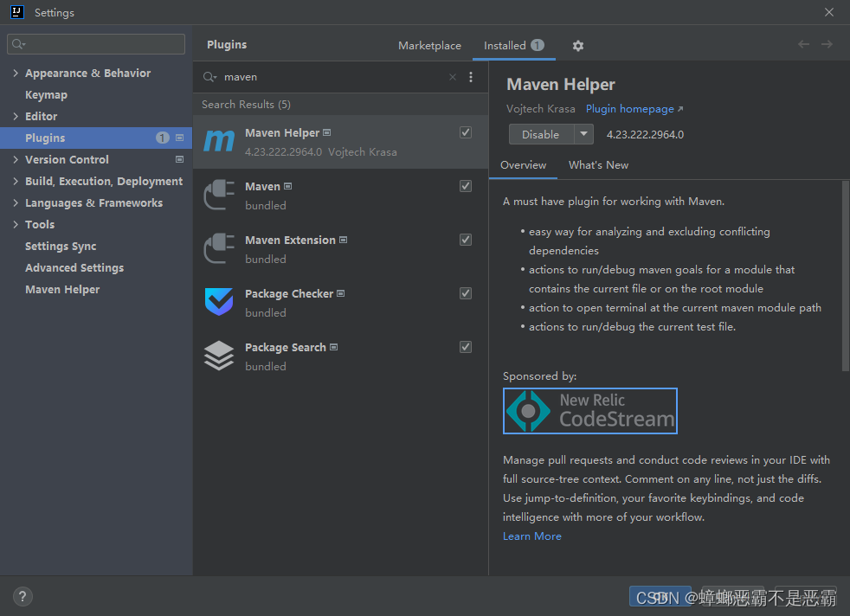Open plugin search options three-dot menu

tap(471, 77)
